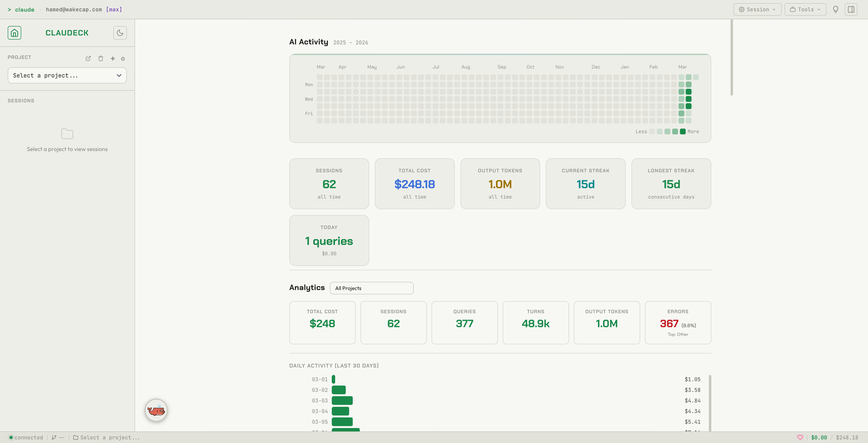Open the CLAUDECK home dashboard icon

tap(14, 33)
